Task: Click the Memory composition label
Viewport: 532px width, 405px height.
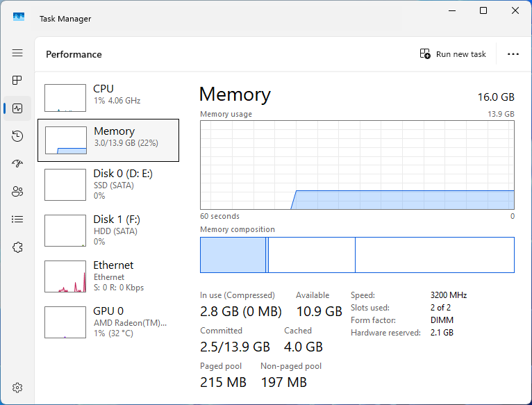Action: click(x=237, y=229)
